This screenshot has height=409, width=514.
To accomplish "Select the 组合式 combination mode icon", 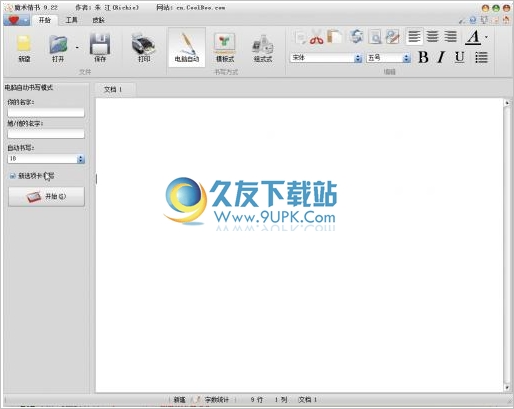I will (263, 44).
